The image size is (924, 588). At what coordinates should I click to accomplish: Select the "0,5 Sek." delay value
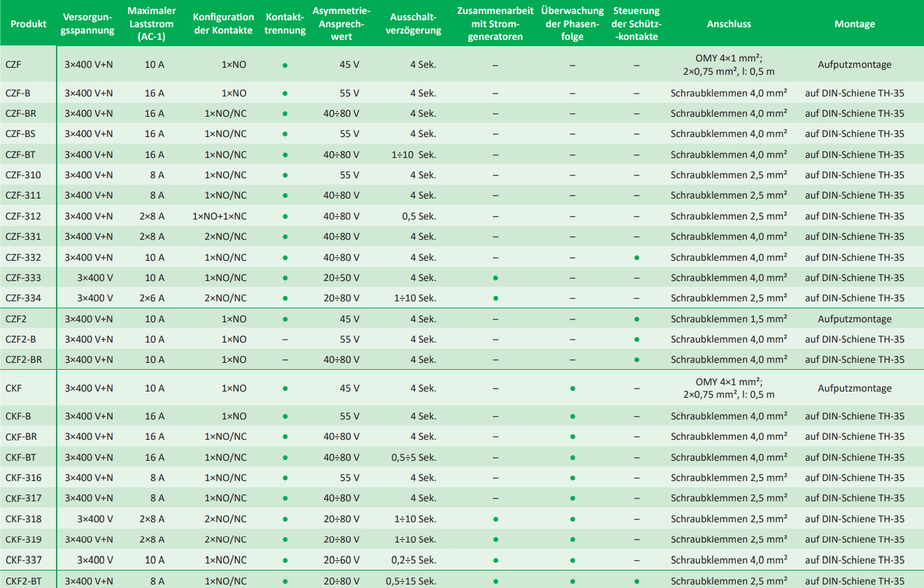[419, 216]
